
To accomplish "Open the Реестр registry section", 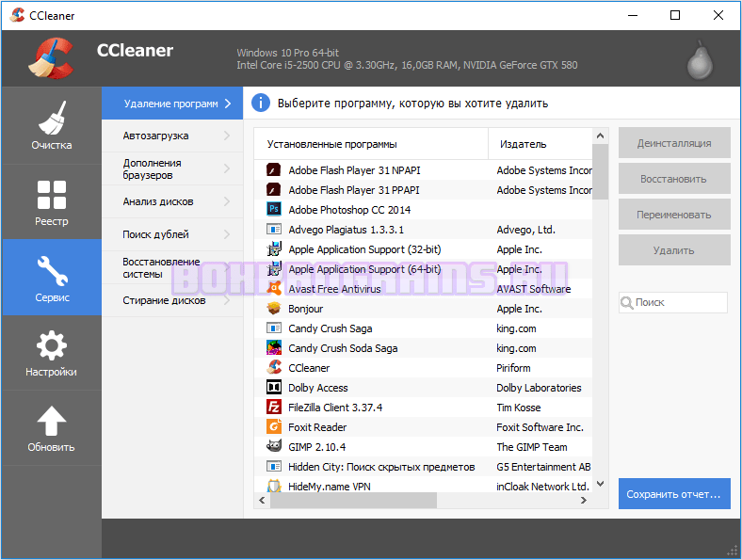I will (x=51, y=202).
